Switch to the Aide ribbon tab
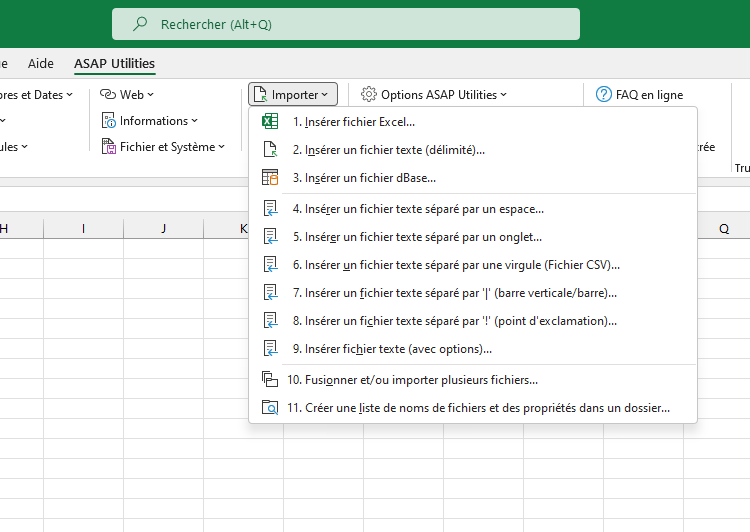 click(x=41, y=63)
